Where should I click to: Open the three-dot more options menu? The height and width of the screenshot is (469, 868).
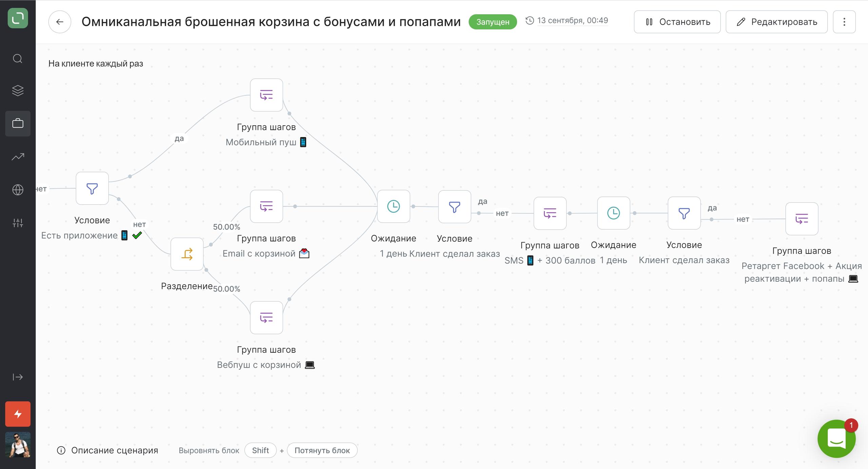tap(844, 22)
